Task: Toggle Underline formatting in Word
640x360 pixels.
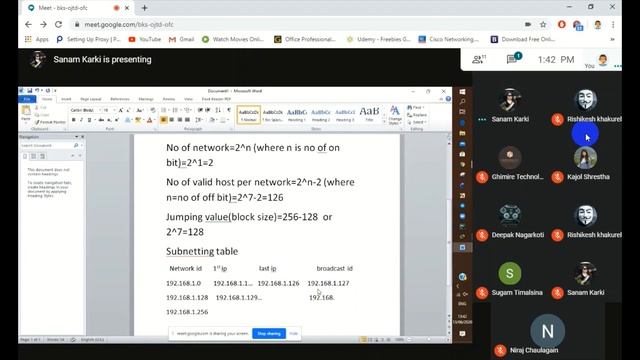Action: [89, 120]
